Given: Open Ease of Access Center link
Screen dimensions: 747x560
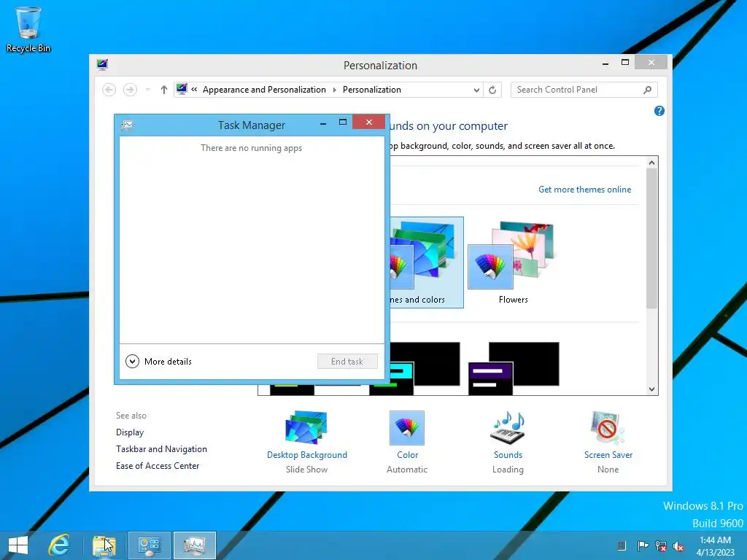Looking at the screenshot, I should [158, 466].
